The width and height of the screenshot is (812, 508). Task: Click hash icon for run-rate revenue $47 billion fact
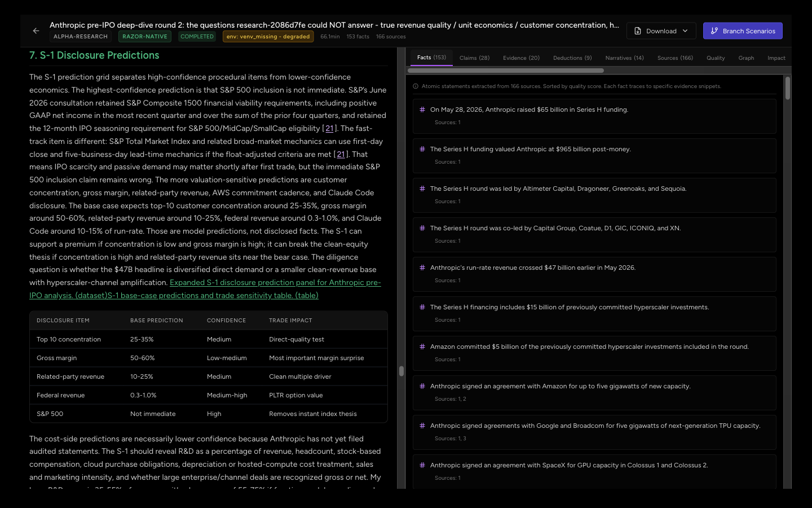pyautogui.click(x=422, y=268)
